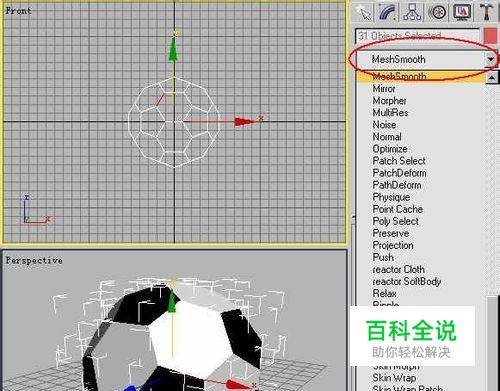Select PathDeform modifier entry
The width and height of the screenshot is (500, 391).
(x=397, y=185)
